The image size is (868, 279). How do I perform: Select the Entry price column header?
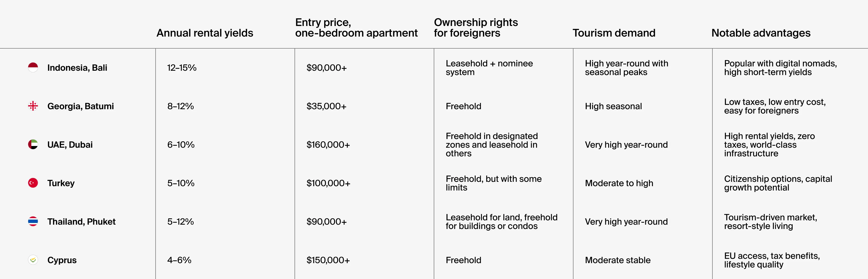[356, 28]
